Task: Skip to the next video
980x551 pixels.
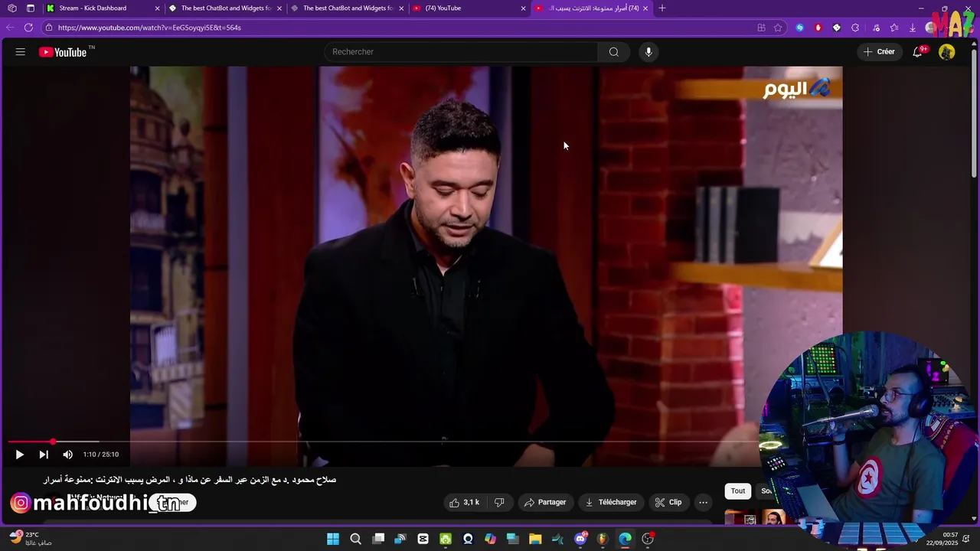Action: tap(44, 455)
